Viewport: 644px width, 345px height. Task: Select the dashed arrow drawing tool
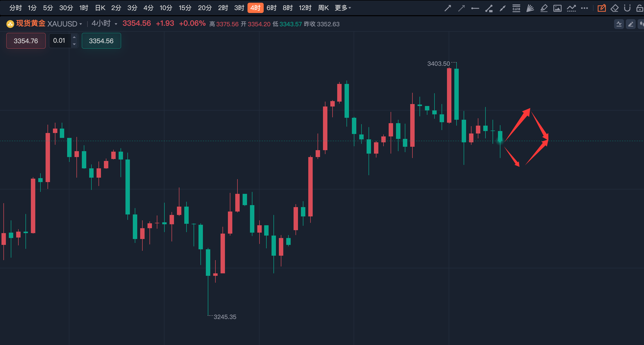click(x=461, y=8)
